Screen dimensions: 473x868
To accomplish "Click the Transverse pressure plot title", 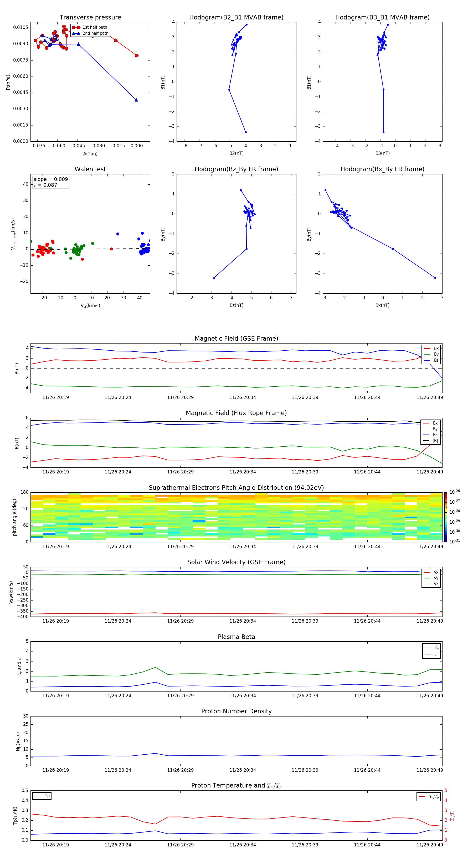I will click(x=90, y=17).
